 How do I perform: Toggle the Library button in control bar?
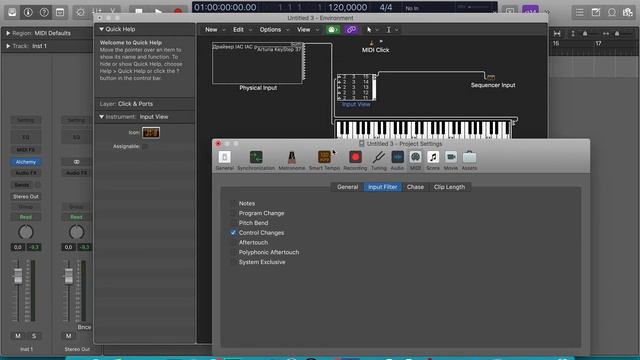(x=12, y=12)
